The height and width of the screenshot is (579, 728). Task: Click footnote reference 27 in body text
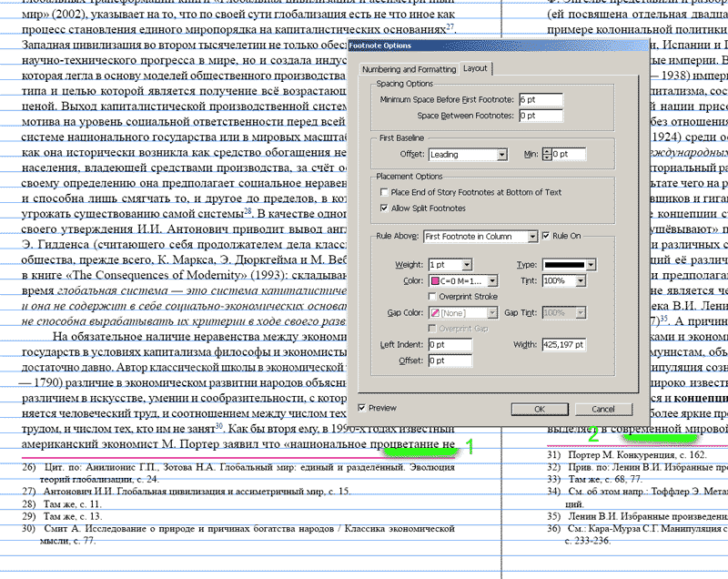[450, 27]
